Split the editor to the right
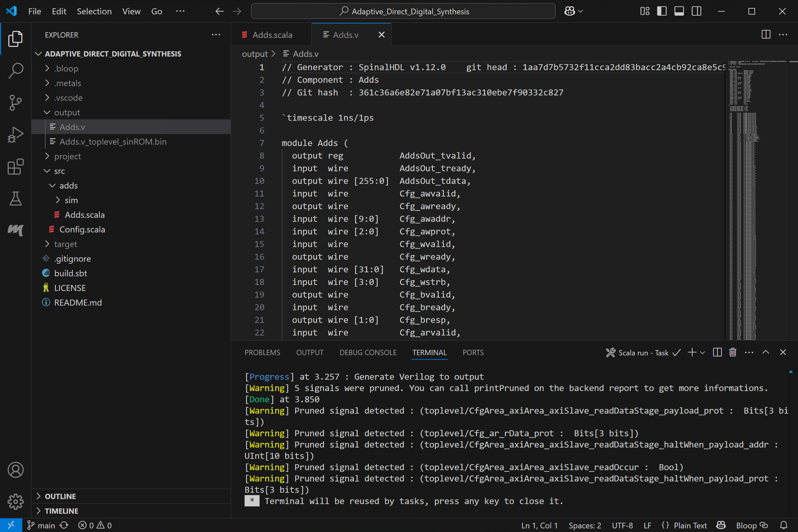 coord(766,35)
